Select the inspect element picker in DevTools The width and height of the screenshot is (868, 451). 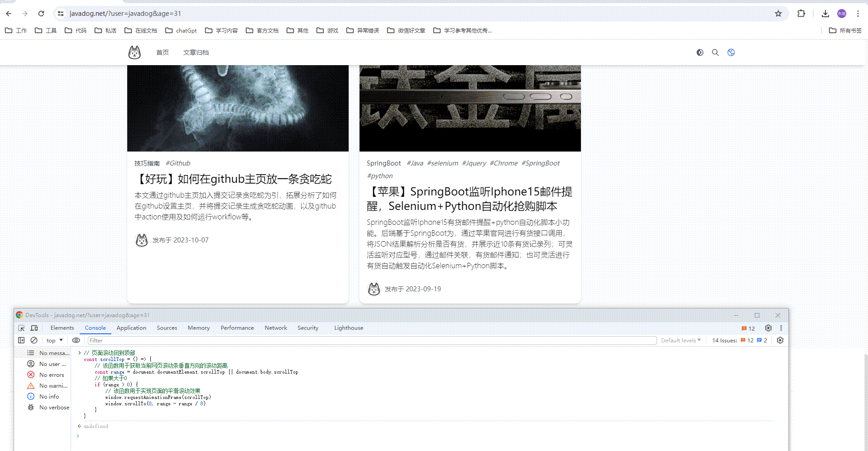(21, 328)
